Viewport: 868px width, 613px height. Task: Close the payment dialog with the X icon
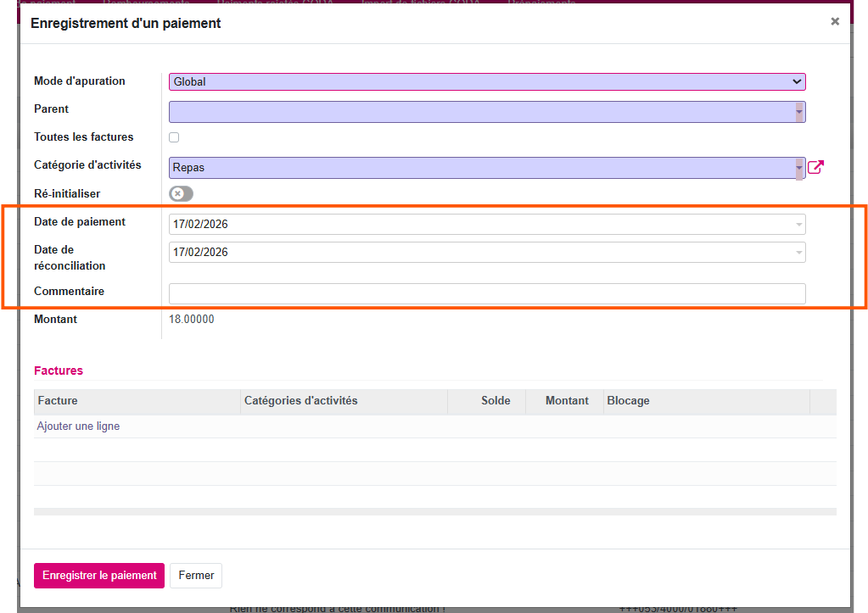tap(835, 22)
